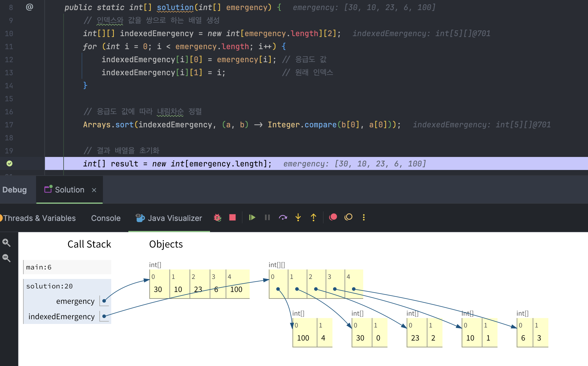The image size is (588, 366).
Task: Open more debug actions menu
Action: pos(364,218)
